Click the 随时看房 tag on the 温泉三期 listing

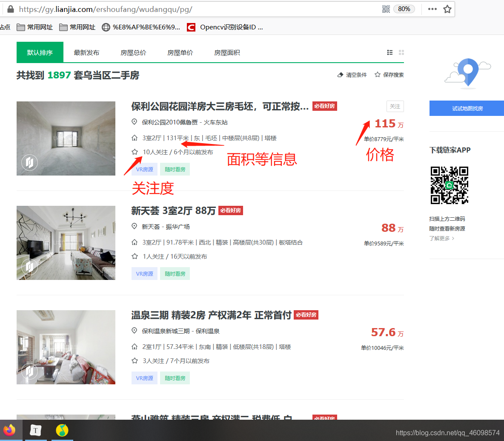(x=175, y=378)
